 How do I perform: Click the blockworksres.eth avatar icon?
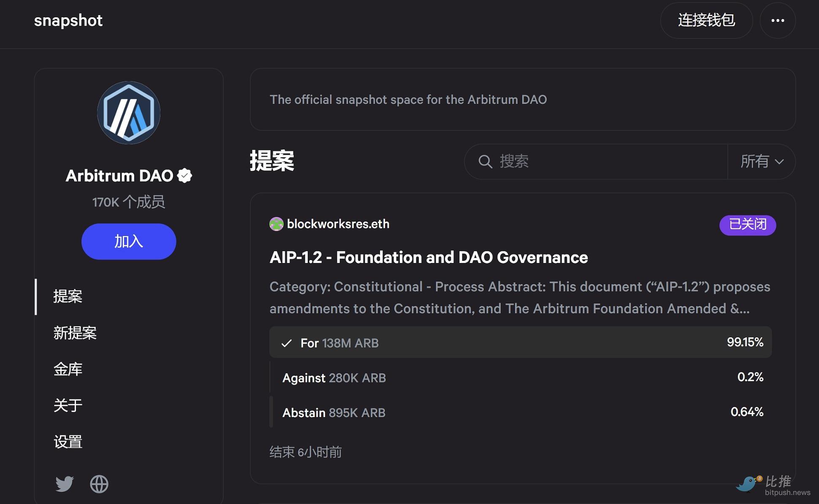point(276,224)
